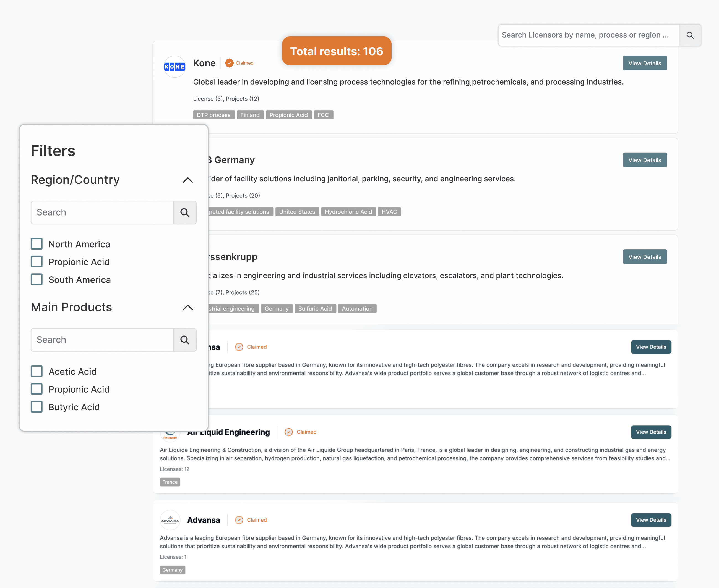Viewport: 719px width, 588px height.
Task: Open View Details for Kone
Action: 645,63
